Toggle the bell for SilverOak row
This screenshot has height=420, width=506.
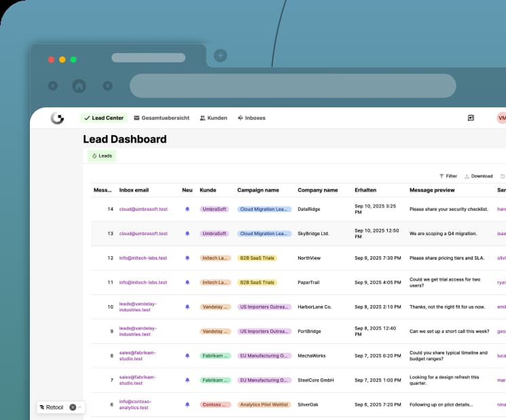(187, 404)
